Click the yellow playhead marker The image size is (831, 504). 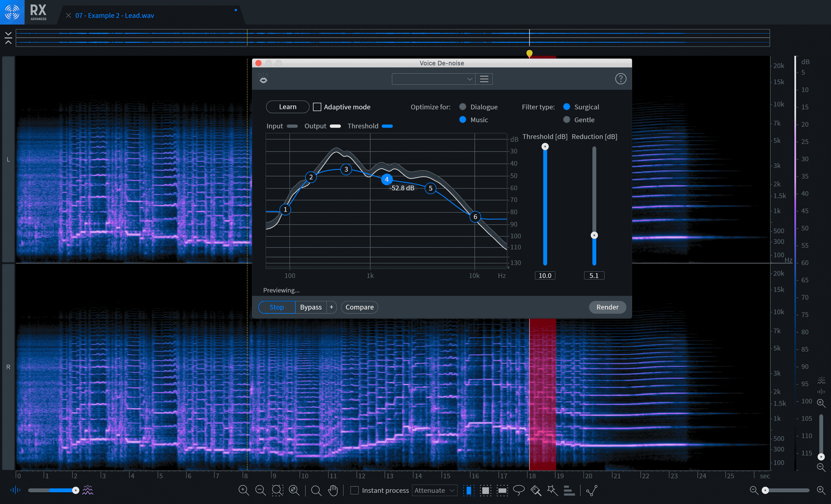tap(529, 53)
